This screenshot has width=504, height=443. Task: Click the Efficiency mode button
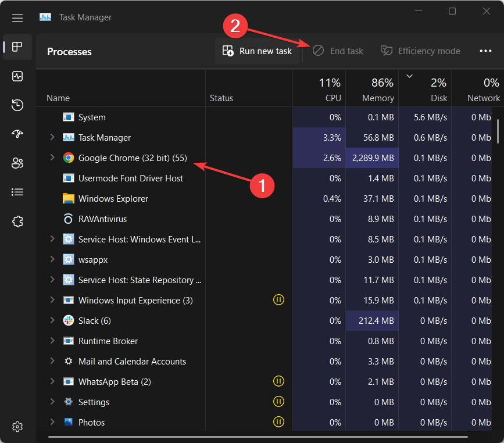pyautogui.click(x=420, y=51)
